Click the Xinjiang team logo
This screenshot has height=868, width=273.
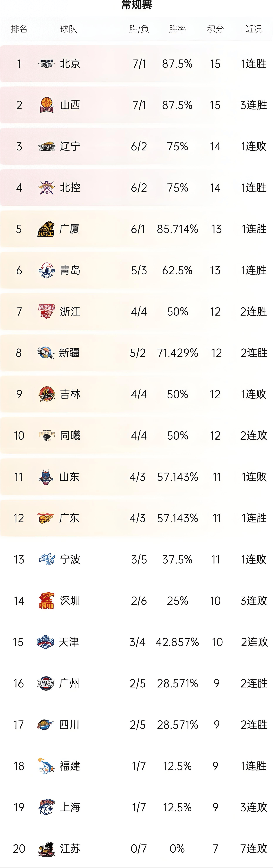46,353
